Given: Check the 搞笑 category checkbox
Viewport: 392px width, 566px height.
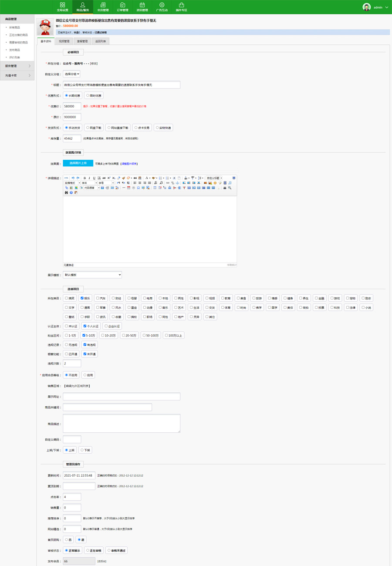Looking at the screenshot, I should pyautogui.click(x=67, y=298).
